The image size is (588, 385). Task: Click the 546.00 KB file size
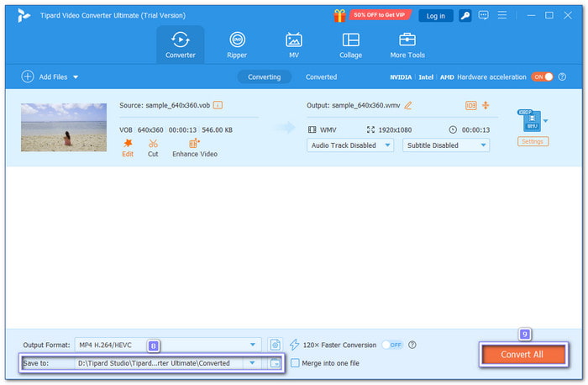click(x=217, y=129)
